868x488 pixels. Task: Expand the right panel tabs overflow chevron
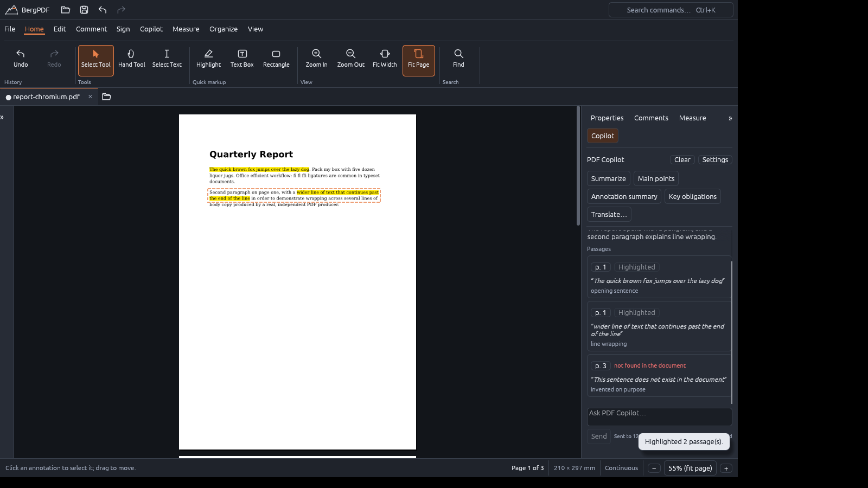[730, 118]
